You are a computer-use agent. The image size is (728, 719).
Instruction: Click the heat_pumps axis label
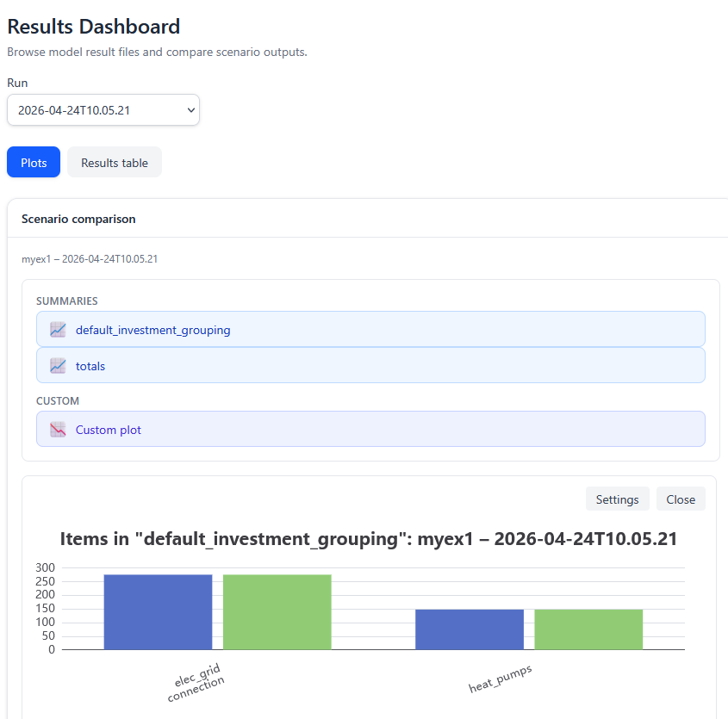pyautogui.click(x=500, y=679)
